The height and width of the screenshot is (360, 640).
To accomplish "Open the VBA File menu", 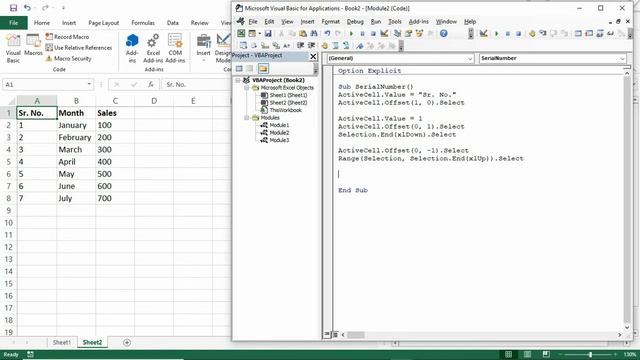I will tap(253, 22).
